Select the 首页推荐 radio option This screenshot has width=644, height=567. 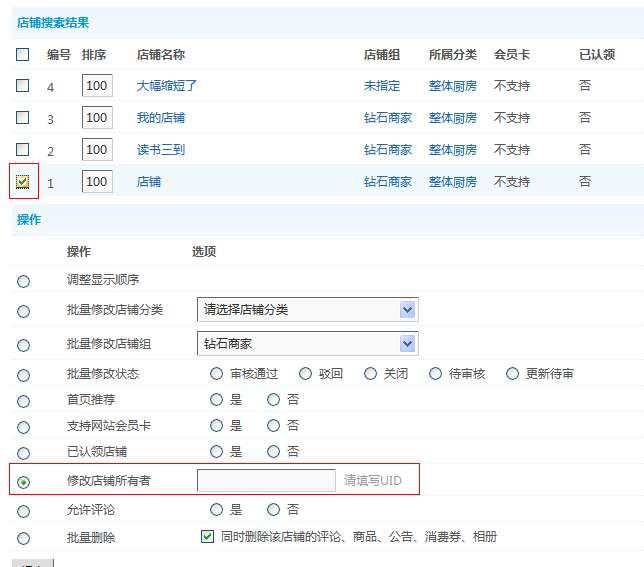coord(23,401)
